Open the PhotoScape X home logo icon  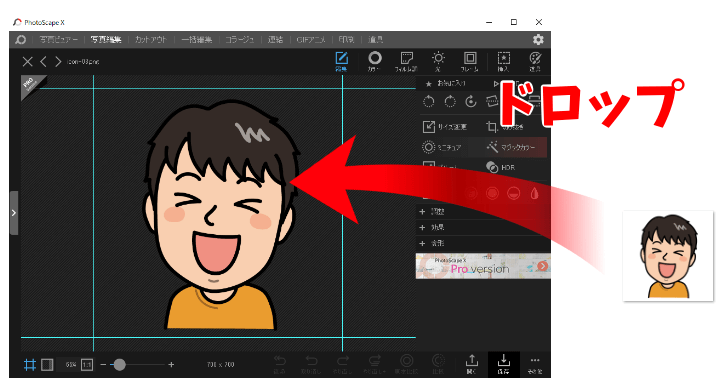pyautogui.click(x=21, y=40)
